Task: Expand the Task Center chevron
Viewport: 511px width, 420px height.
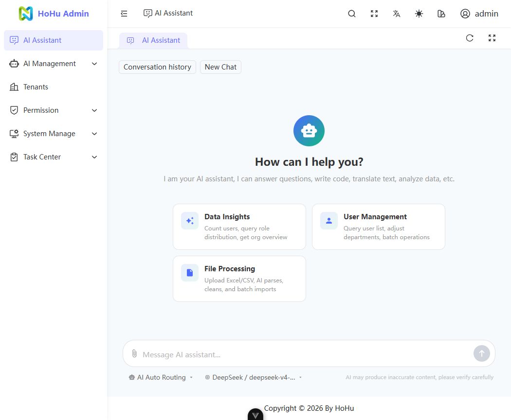Action: click(94, 157)
